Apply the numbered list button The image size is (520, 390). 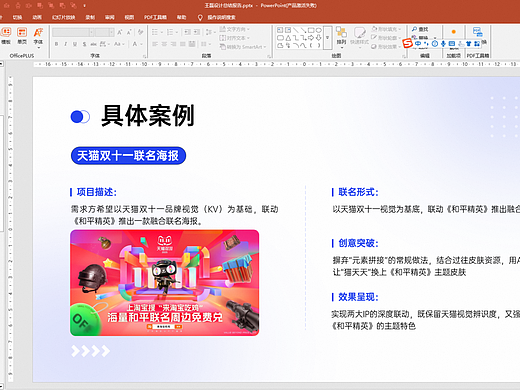pos(170,32)
